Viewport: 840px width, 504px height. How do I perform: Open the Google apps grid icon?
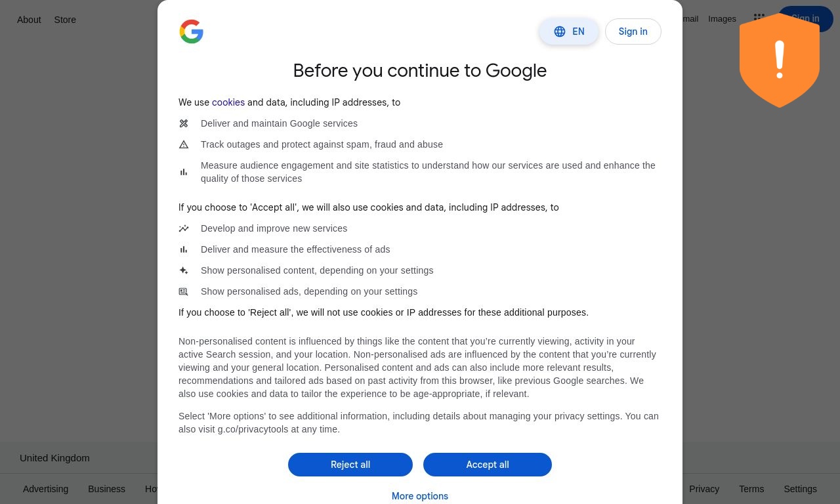(759, 18)
